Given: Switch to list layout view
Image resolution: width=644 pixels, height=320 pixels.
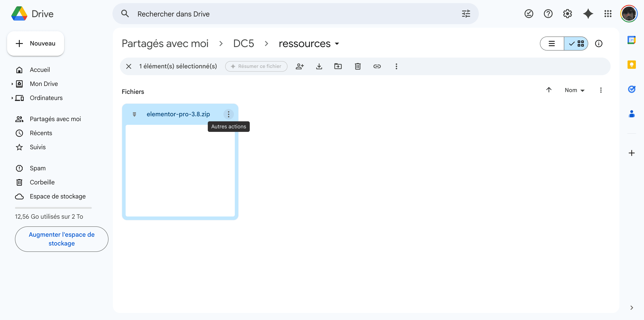Looking at the screenshot, I should 552,44.
